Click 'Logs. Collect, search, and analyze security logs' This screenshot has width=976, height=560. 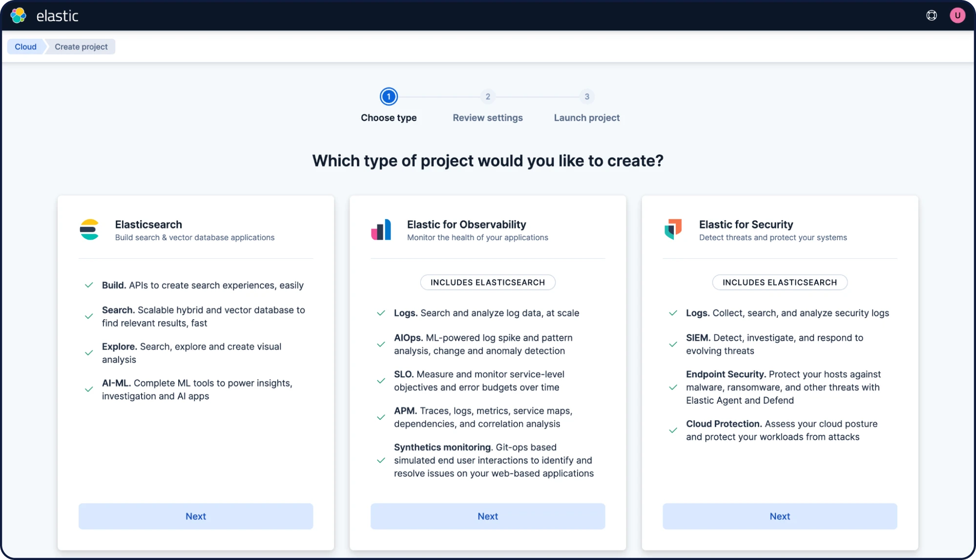click(788, 313)
